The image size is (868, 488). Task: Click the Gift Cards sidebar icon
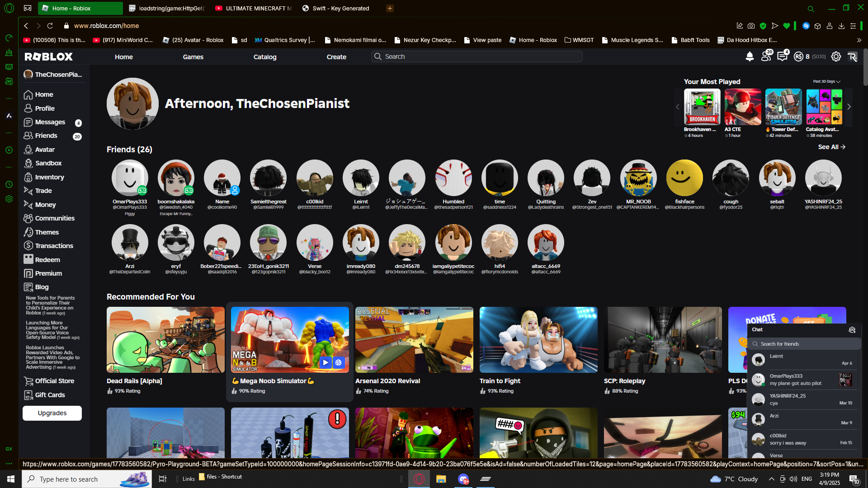[28, 395]
